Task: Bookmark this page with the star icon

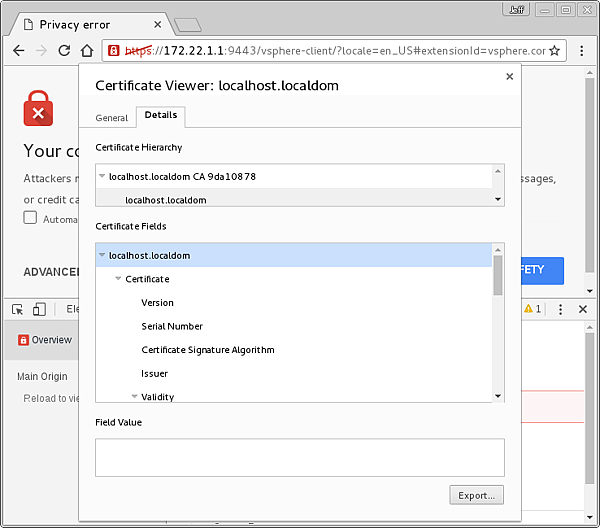Action: click(554, 51)
